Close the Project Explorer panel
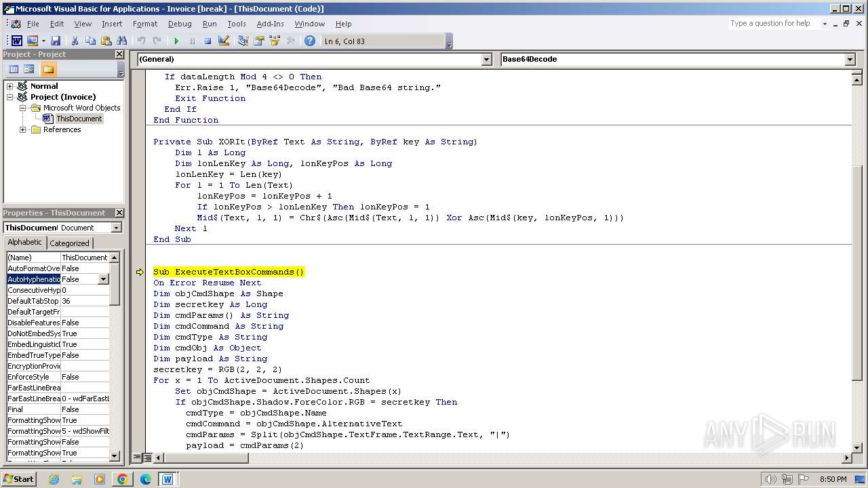The height and width of the screenshot is (488, 868). (119, 54)
